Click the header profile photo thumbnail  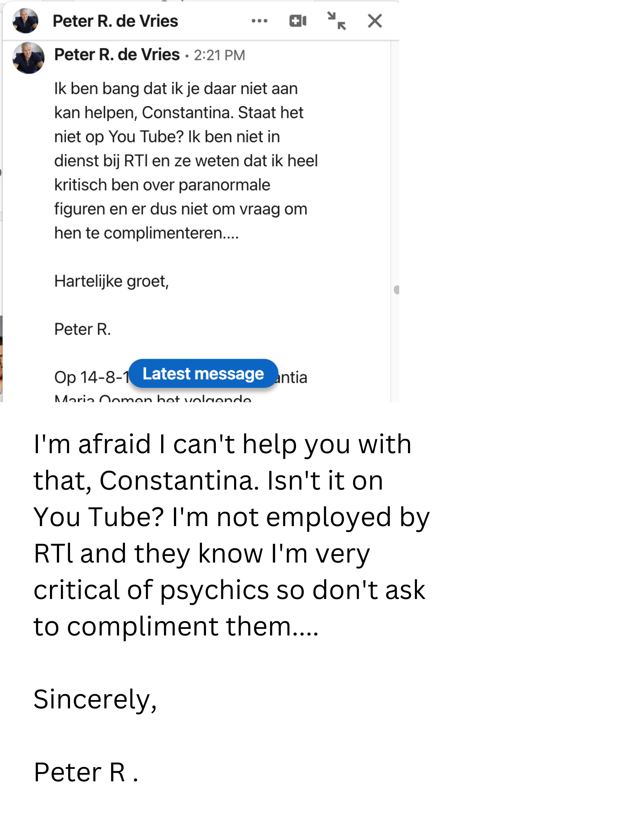(x=26, y=21)
